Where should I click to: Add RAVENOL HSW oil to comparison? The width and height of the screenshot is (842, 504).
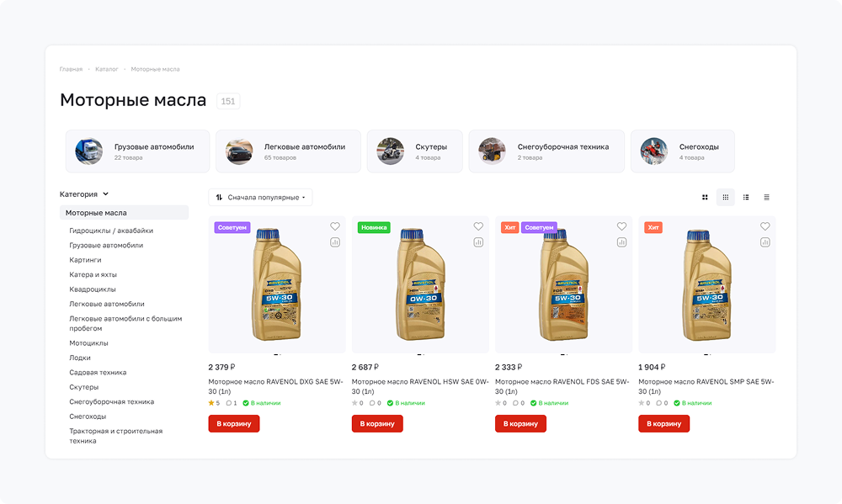[478, 242]
